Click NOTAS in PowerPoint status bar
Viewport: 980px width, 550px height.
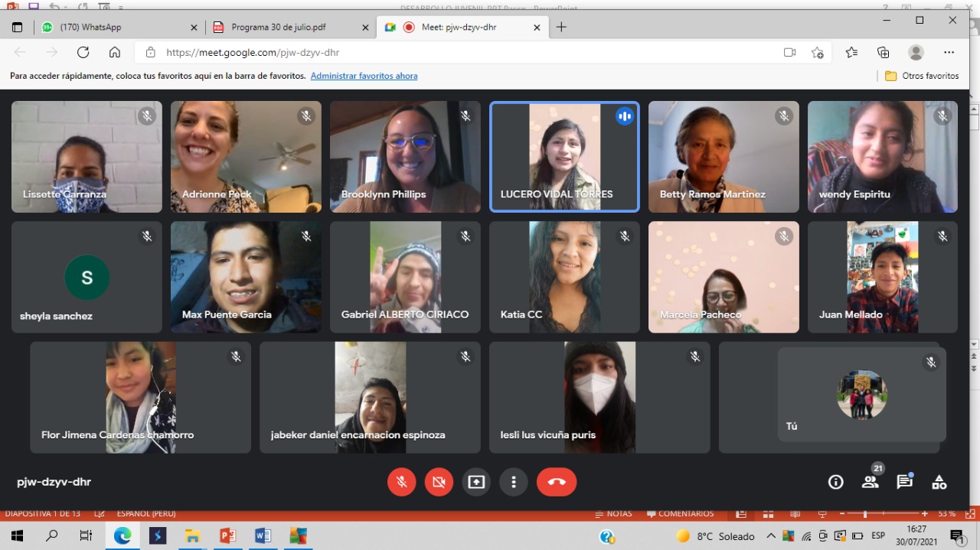coord(613,514)
